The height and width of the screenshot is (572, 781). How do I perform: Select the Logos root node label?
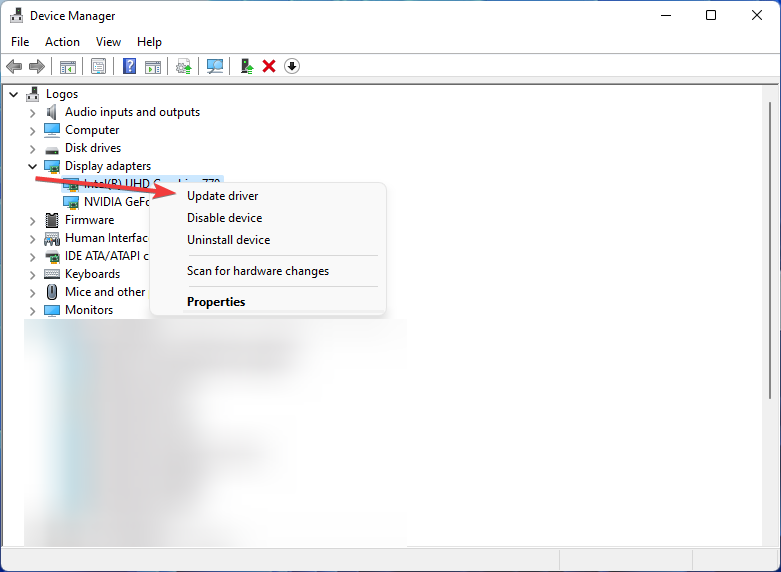point(62,94)
